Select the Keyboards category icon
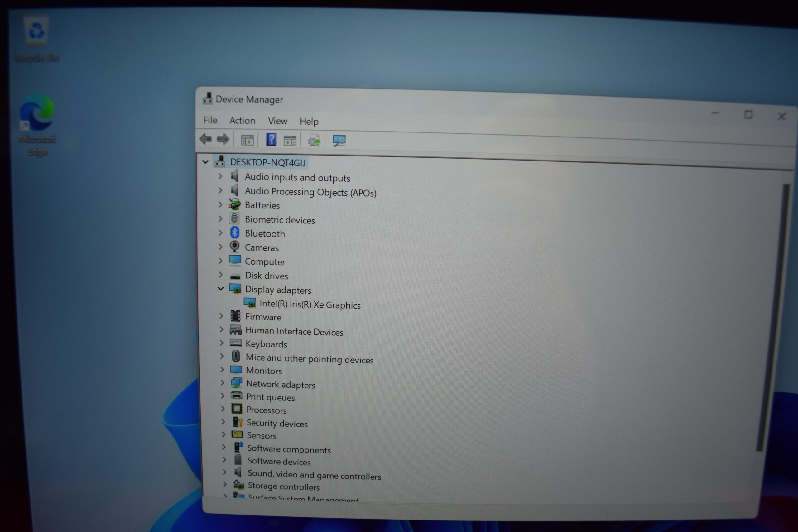The width and height of the screenshot is (798, 532). point(236,343)
